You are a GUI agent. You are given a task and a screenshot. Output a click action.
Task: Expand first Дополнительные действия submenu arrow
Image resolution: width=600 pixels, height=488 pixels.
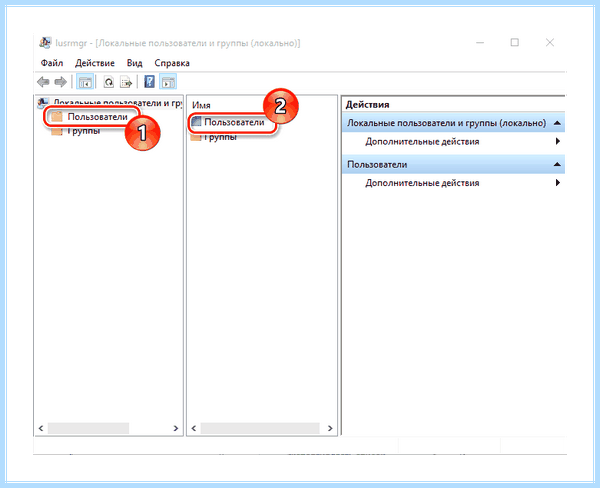[558, 141]
